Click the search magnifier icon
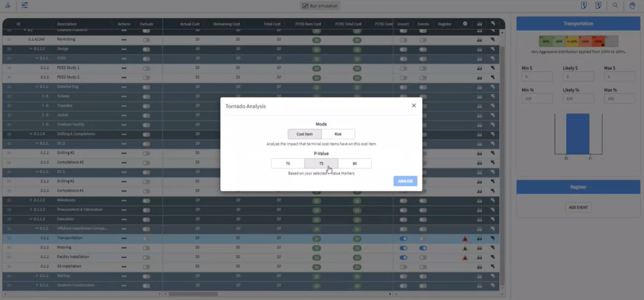Image resolution: width=644 pixels, height=300 pixels. [615, 5]
